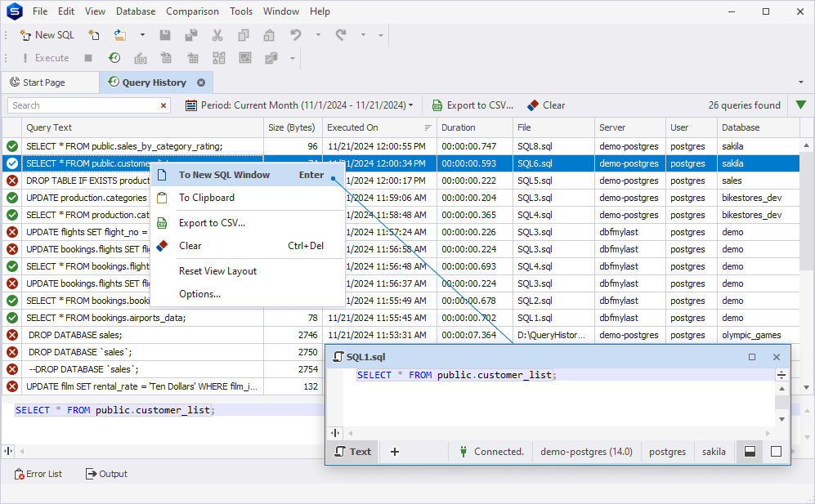Click the splitter icon at bottom-left of preview

coord(8,451)
